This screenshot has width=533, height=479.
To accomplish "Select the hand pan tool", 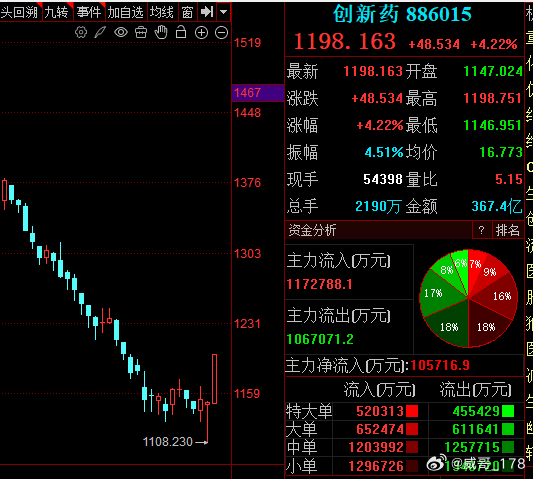I will 161,32.
